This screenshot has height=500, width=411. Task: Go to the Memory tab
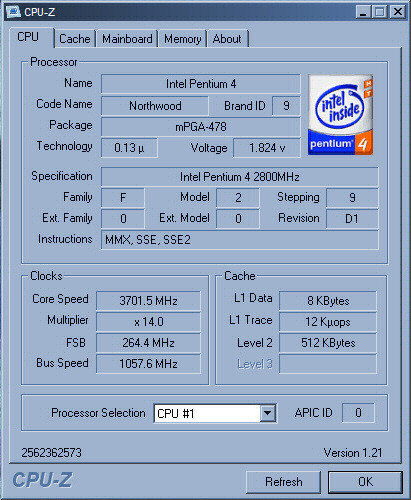[x=182, y=39]
